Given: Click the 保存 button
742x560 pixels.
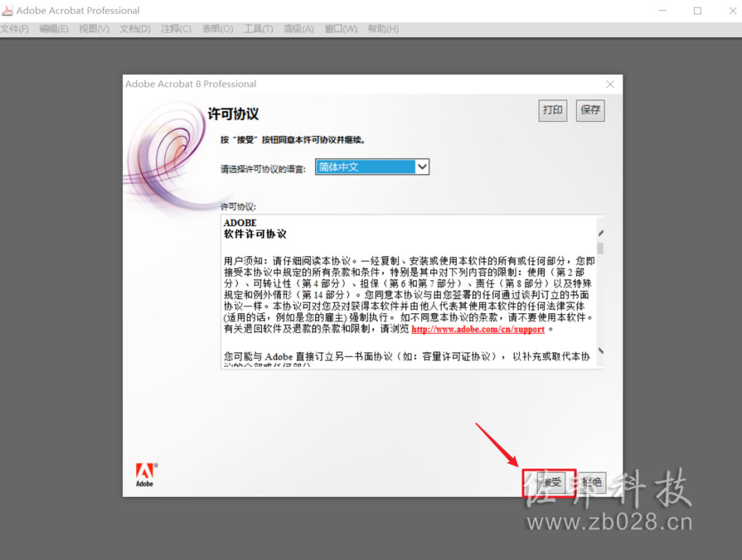Looking at the screenshot, I should pos(590,111).
